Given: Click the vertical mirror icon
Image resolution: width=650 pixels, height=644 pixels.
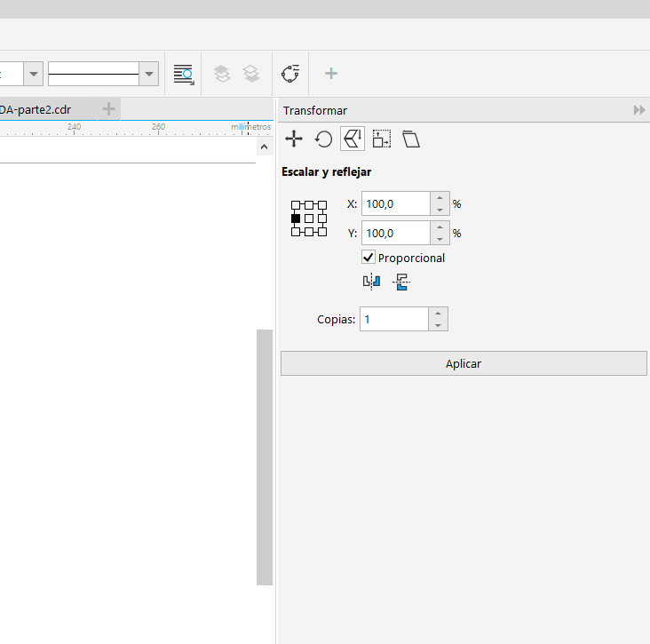Looking at the screenshot, I should click(401, 282).
